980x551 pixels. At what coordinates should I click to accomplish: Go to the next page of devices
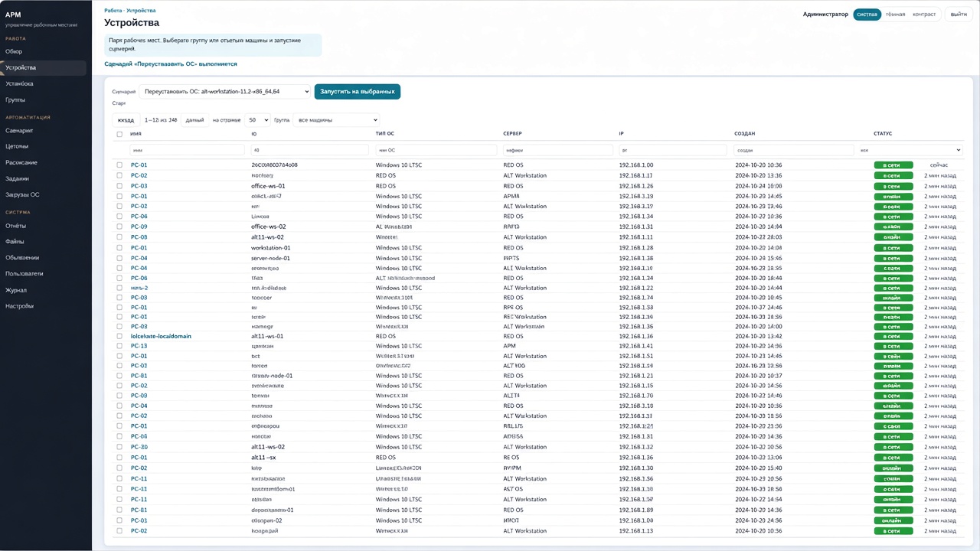[194, 120]
